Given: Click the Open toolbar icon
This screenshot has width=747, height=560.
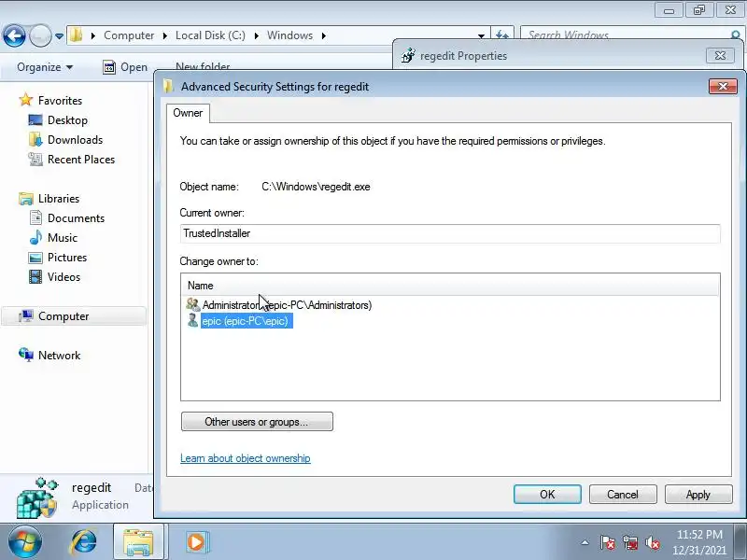Looking at the screenshot, I should click(x=109, y=67).
